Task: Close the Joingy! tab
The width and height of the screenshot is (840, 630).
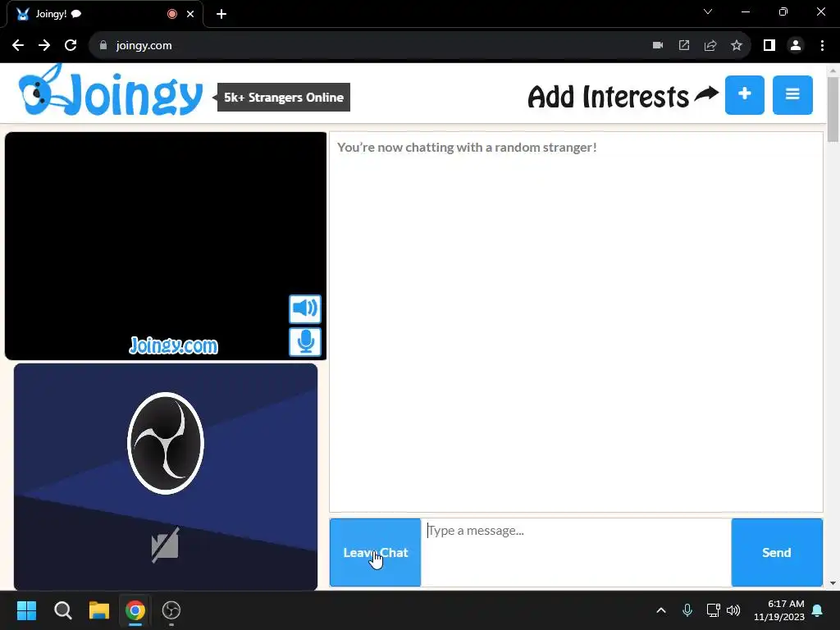Action: coord(190,14)
